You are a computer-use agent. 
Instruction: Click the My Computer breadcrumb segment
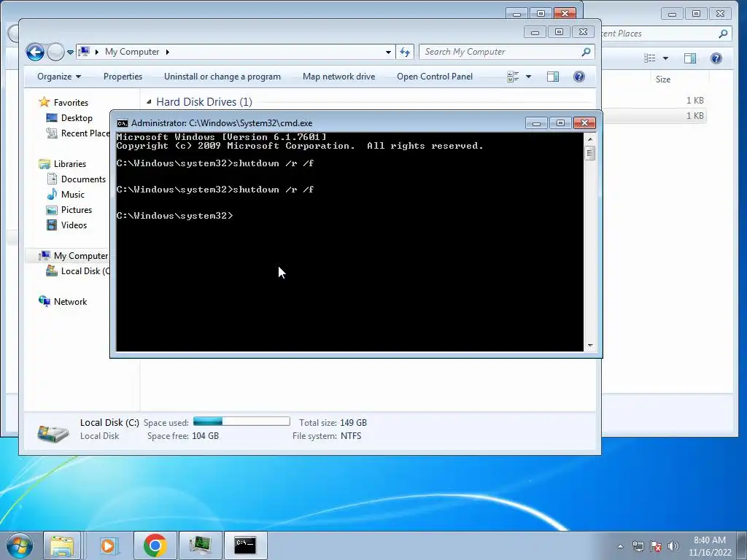[x=132, y=52]
